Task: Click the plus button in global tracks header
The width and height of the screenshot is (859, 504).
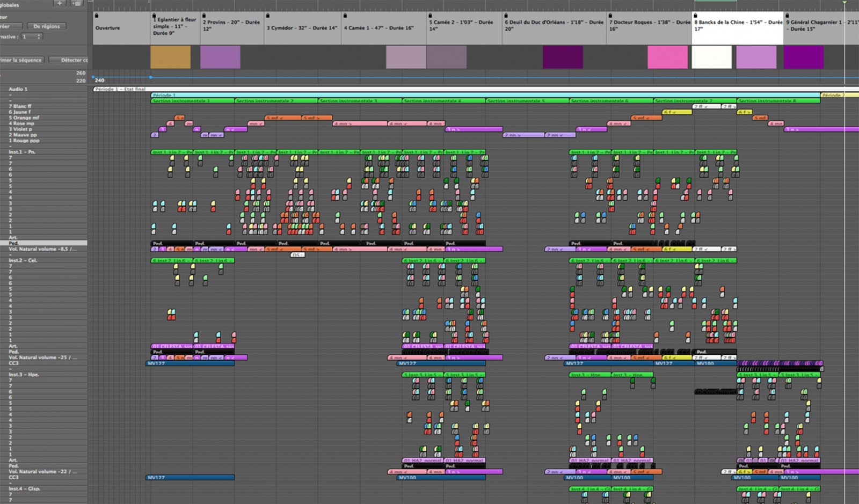Action: point(60,3)
